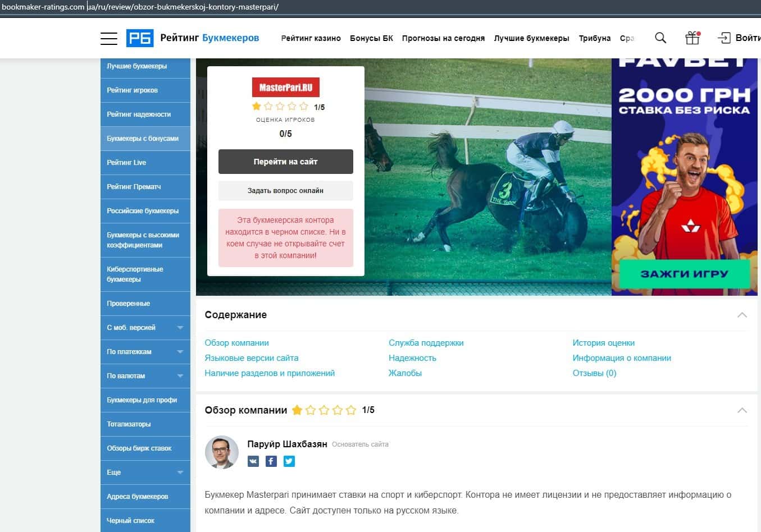The image size is (761, 532).
Task: Click the ЗАЖГИ ИГРУ banner button
Action: (685, 274)
